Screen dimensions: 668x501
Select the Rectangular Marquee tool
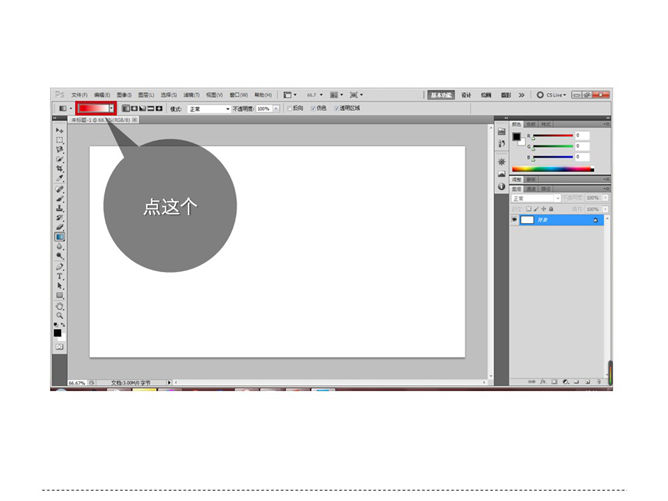coord(59,140)
